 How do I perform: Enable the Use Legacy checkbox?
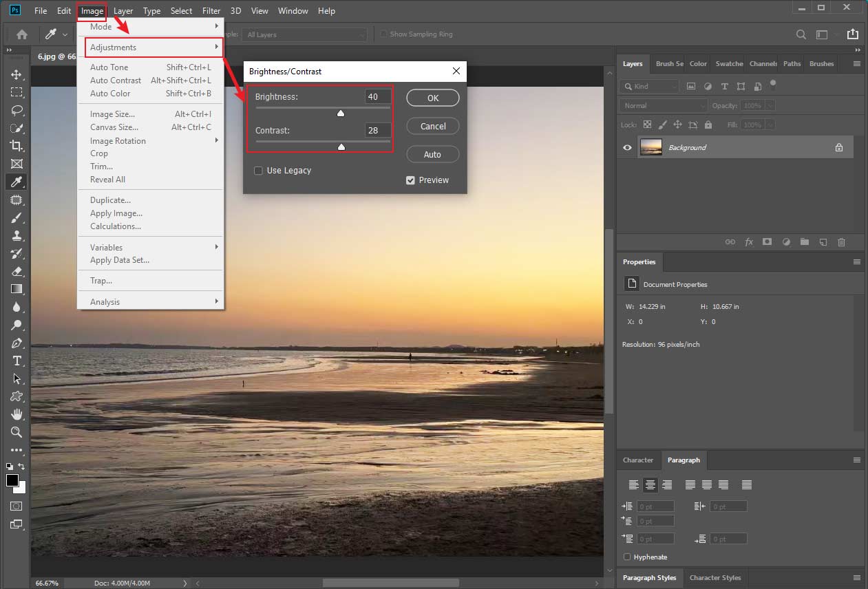coord(258,170)
